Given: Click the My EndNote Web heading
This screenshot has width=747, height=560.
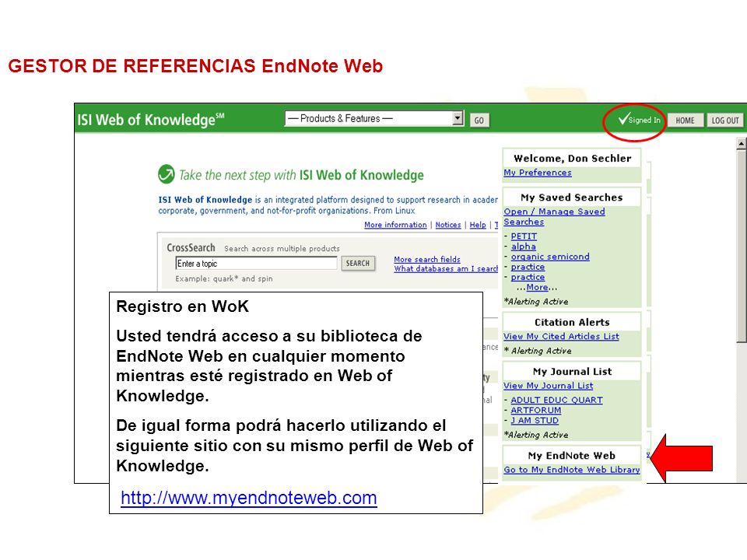Looking at the screenshot, I should (572, 456).
